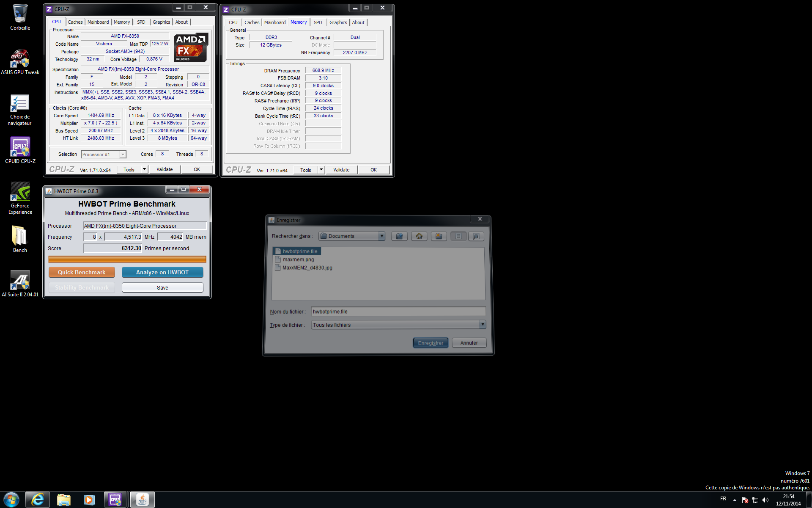This screenshot has height=508, width=812.
Task: Open SPD tab in left CPU-Z window
Action: pyautogui.click(x=141, y=22)
